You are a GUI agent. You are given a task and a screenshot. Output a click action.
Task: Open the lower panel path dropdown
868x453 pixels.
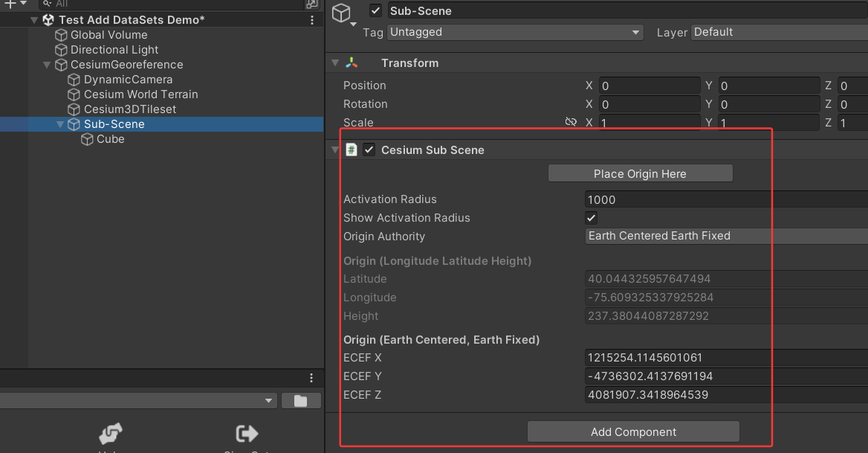138,400
